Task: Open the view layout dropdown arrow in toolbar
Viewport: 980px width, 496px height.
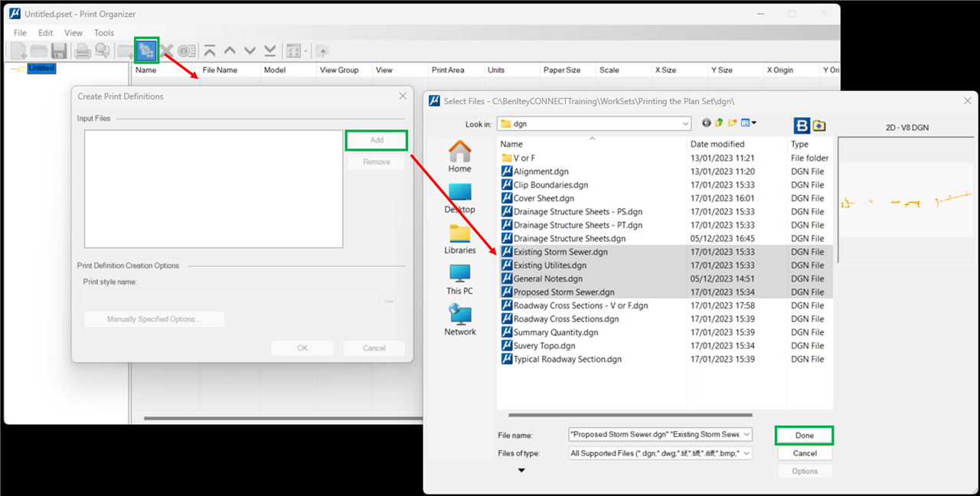Action: pos(305,51)
